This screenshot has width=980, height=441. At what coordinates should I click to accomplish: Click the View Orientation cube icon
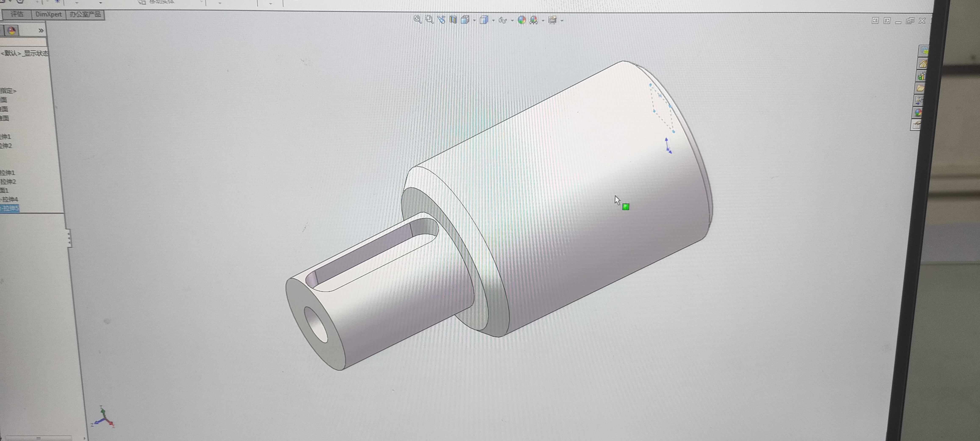click(x=465, y=20)
